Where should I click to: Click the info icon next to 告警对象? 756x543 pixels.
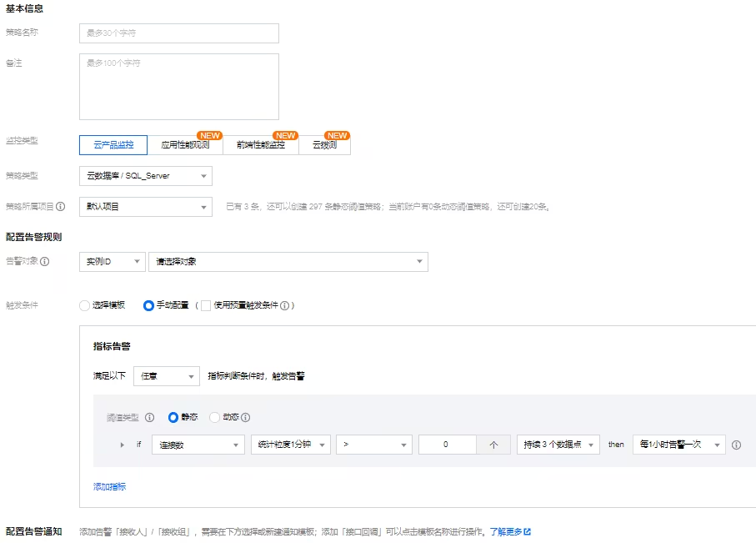pos(45,262)
